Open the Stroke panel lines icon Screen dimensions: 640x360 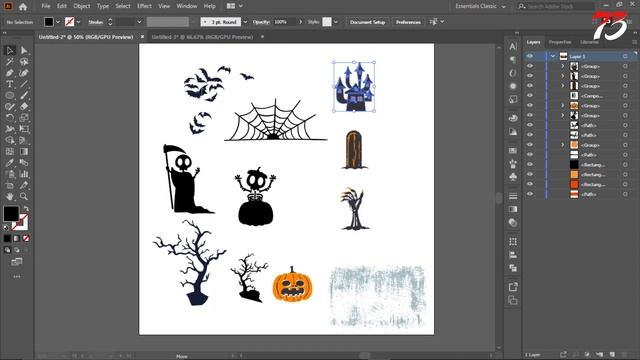513,196
